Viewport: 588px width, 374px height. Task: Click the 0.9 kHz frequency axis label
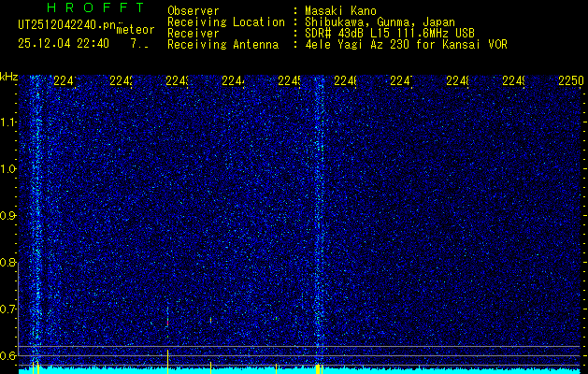(8, 216)
